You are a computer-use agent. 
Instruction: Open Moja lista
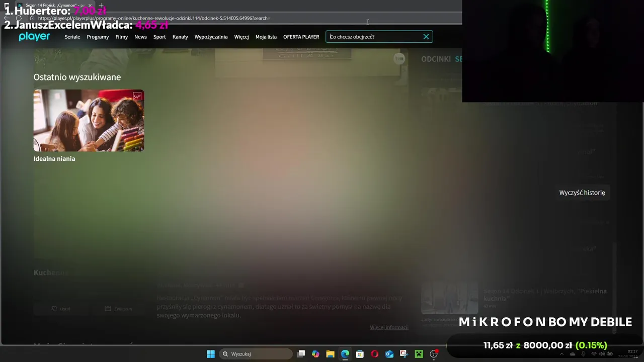[x=266, y=37]
